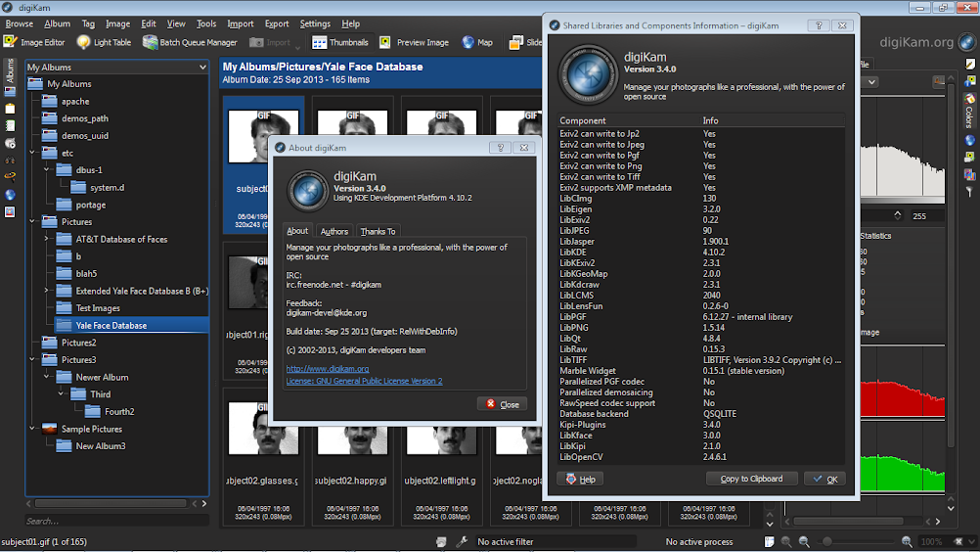Open the Light Table
This screenshot has width=980, height=552.
(104, 42)
